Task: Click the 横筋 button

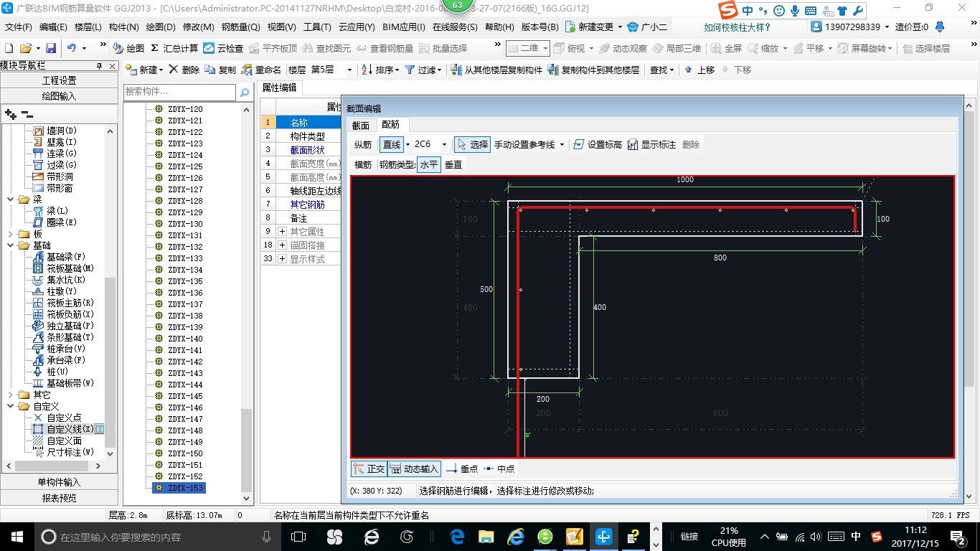Action: [x=363, y=164]
